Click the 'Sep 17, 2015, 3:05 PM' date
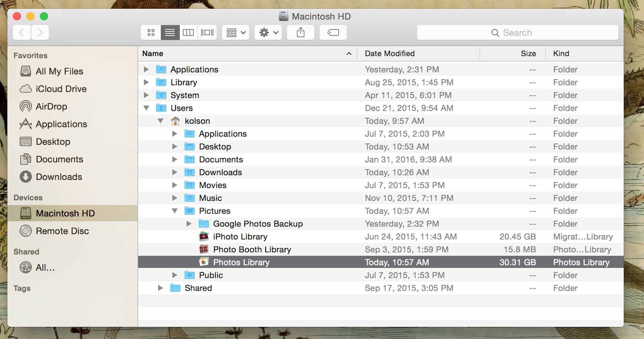 click(409, 288)
